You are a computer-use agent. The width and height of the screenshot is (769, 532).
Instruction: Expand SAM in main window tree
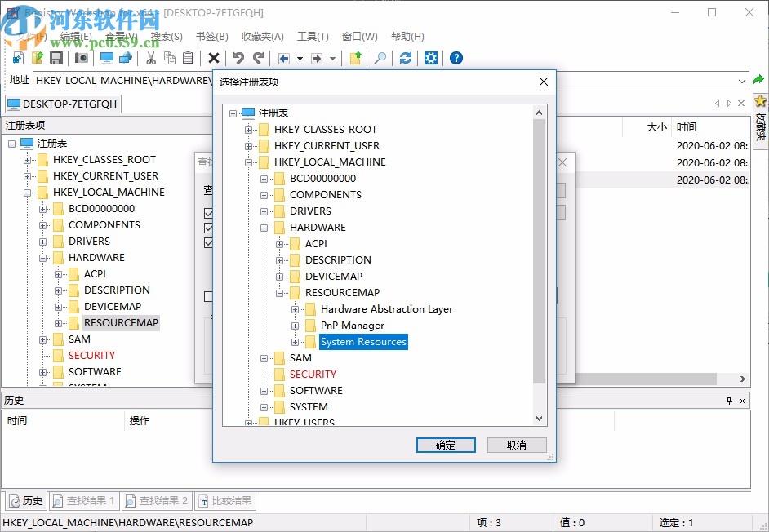click(42, 339)
